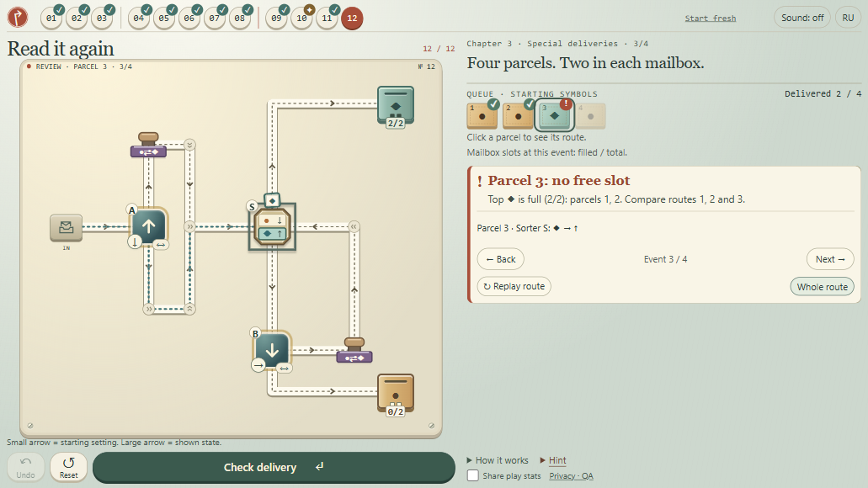Image resolution: width=868 pixels, height=488 pixels.
Task: Click switch A's down-arrow starting setting
Action: click(135, 241)
